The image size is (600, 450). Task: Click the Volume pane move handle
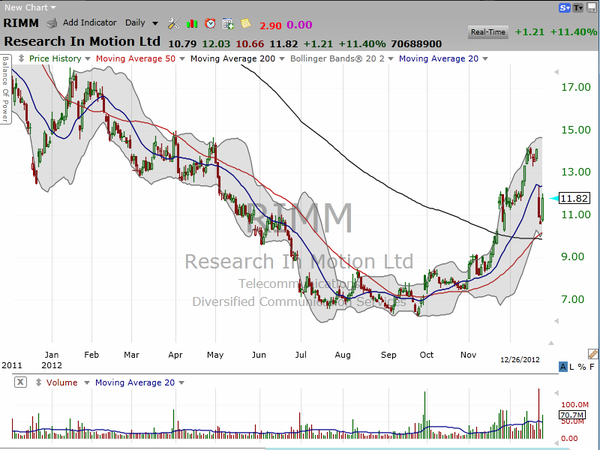[38, 382]
